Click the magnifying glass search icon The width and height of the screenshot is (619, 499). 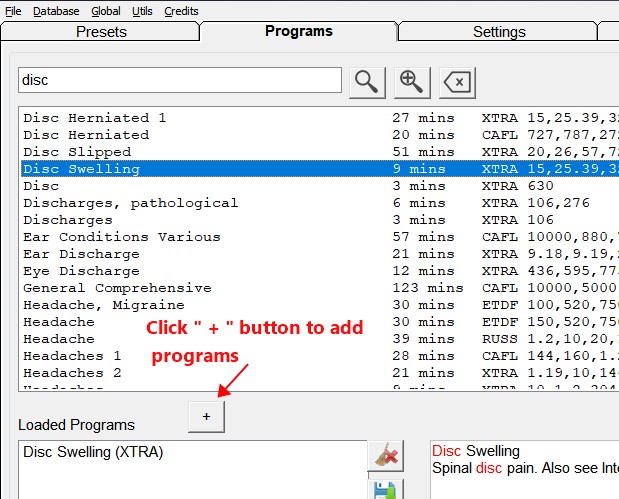click(367, 82)
